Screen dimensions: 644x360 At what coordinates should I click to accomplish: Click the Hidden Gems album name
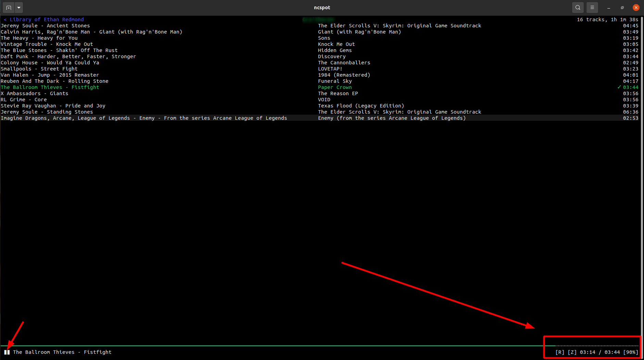click(x=335, y=50)
